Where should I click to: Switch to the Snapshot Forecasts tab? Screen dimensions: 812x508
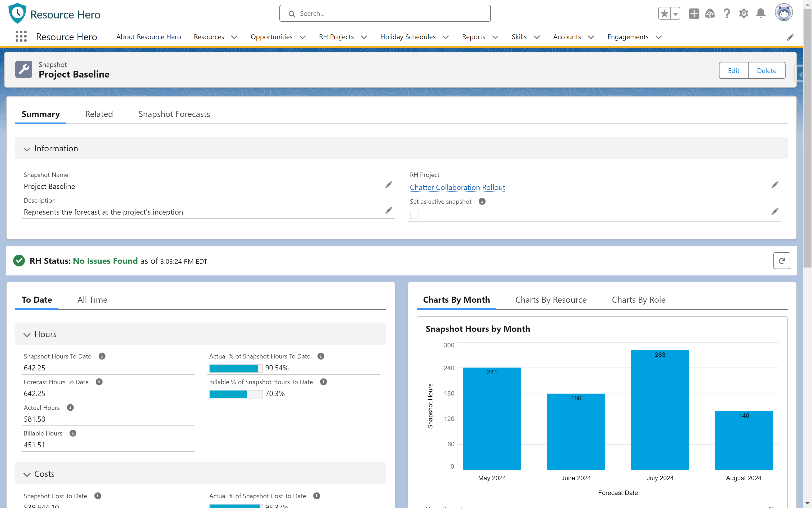(174, 114)
